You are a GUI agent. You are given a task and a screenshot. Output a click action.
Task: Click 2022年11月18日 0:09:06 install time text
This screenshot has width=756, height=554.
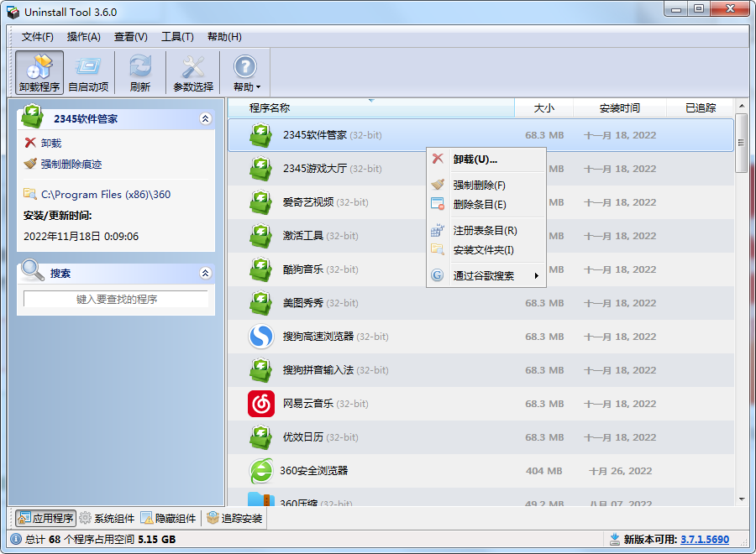(81, 237)
